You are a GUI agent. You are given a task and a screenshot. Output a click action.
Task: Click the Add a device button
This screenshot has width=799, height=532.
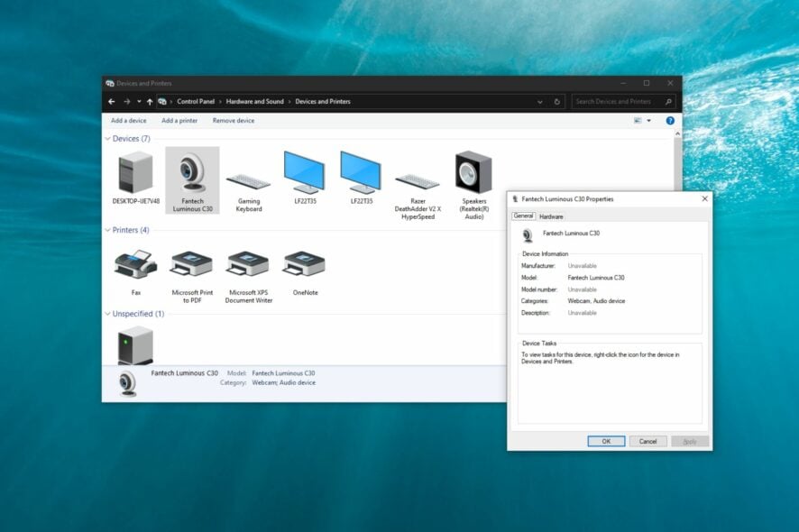point(127,120)
